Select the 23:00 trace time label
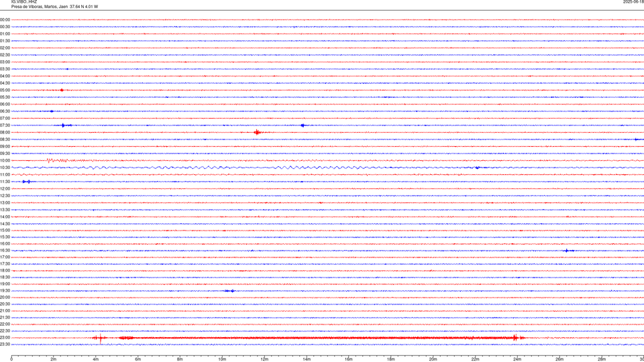 (x=5, y=337)
